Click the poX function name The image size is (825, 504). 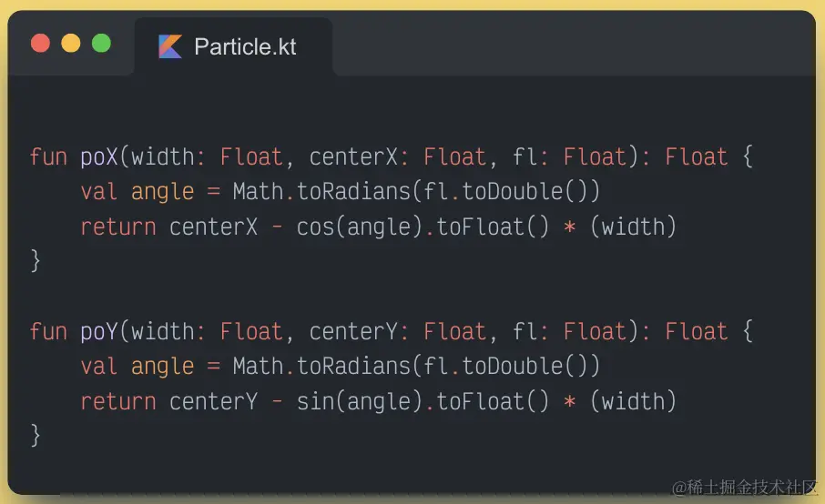[x=99, y=157]
